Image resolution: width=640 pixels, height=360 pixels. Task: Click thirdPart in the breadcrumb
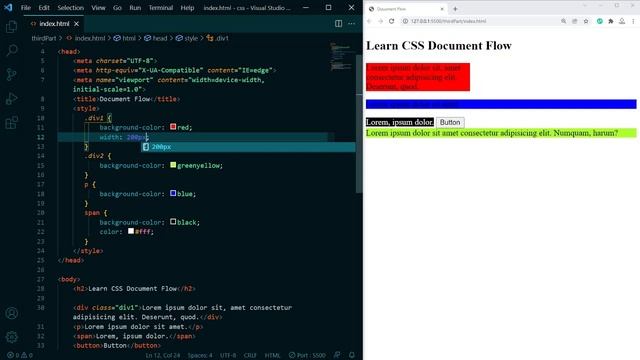pyautogui.click(x=44, y=38)
